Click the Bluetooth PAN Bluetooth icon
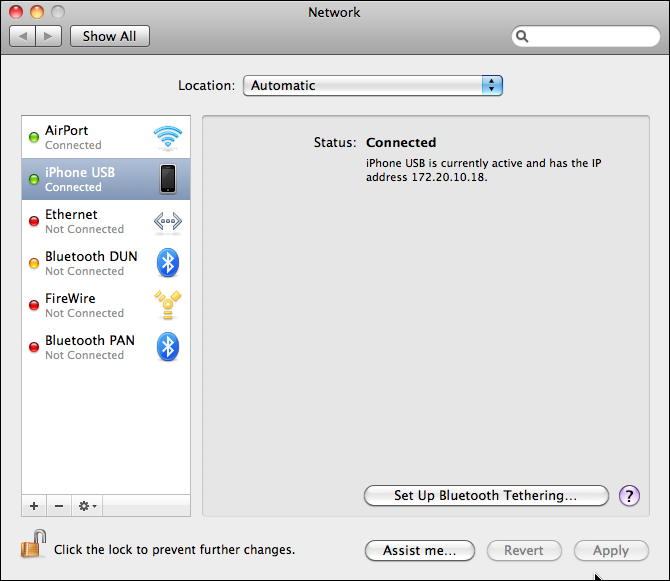670x581 pixels. pyautogui.click(x=168, y=347)
